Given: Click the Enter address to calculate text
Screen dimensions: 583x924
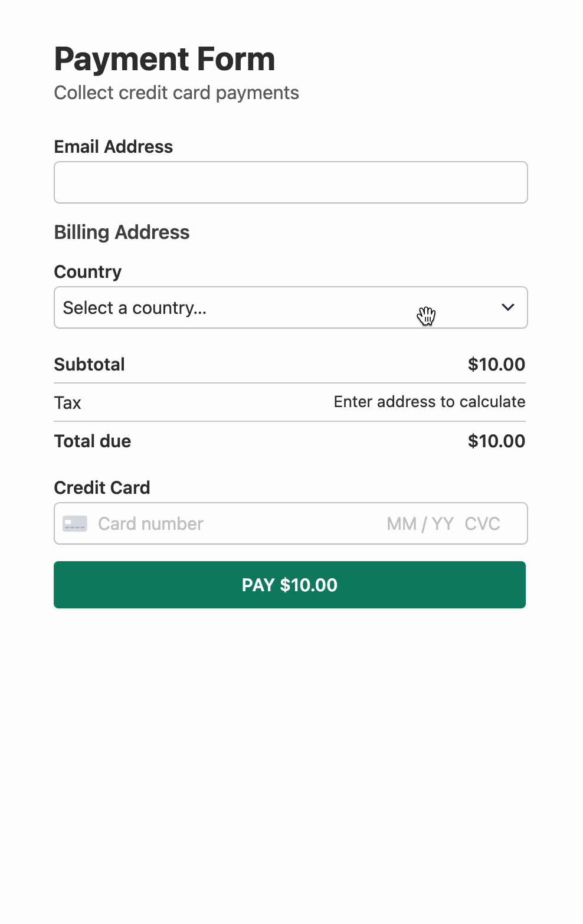Looking at the screenshot, I should [x=430, y=402].
